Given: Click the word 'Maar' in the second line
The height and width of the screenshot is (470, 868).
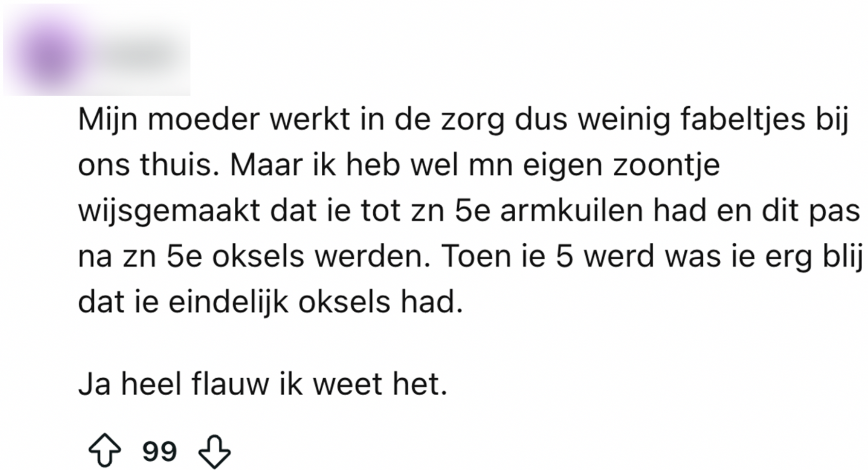Looking at the screenshot, I should coord(266,165).
